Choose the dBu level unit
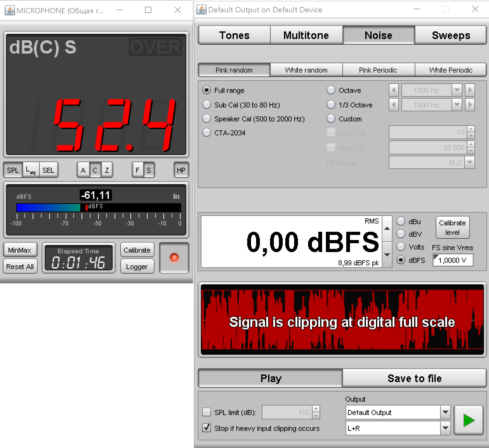The image size is (489, 448). [401, 221]
